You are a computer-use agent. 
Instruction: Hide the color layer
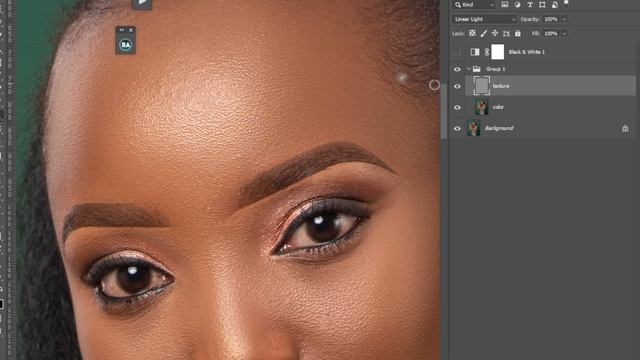coord(457,107)
